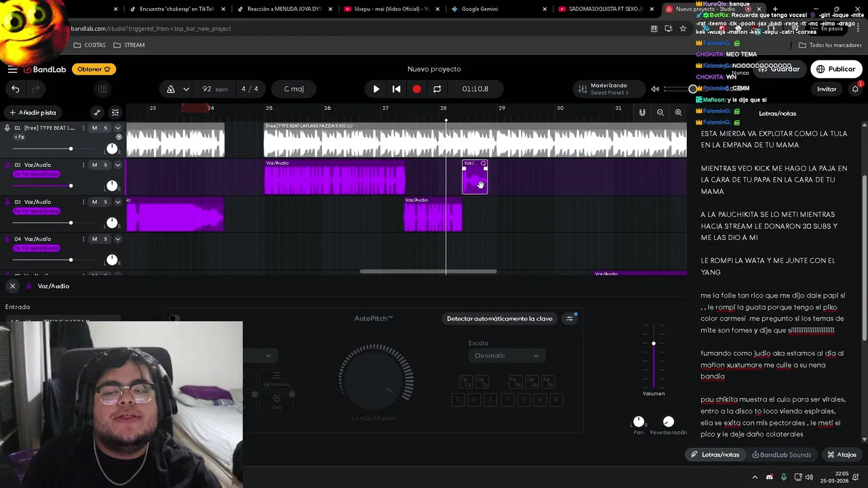Open track 04 three-dot menu
Image resolution: width=868 pixels, height=488 pixels.
83,239
